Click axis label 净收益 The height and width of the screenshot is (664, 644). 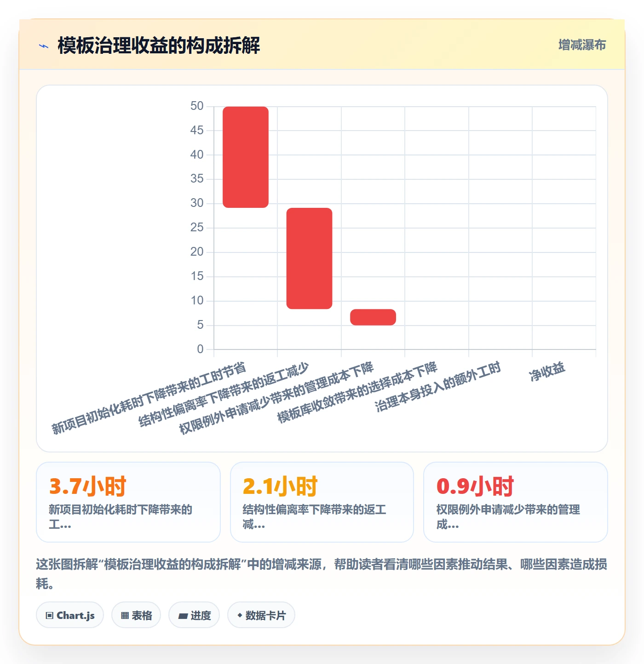click(x=547, y=372)
